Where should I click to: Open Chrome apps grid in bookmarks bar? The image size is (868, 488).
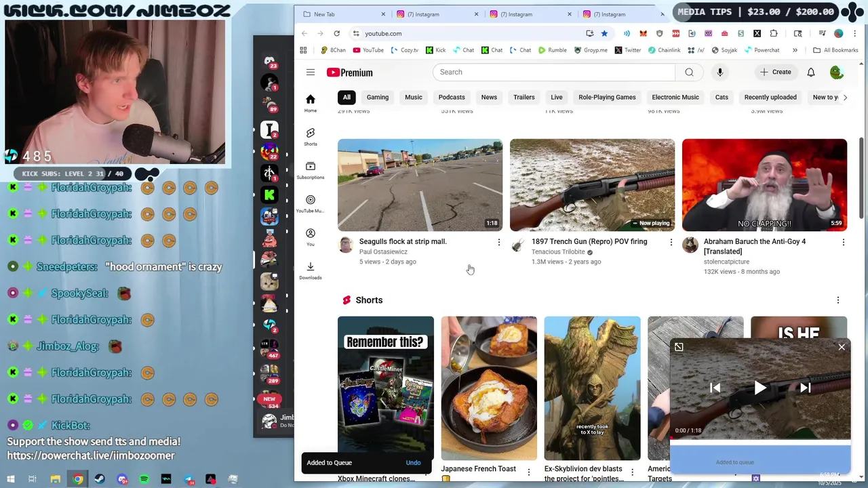[x=303, y=50]
